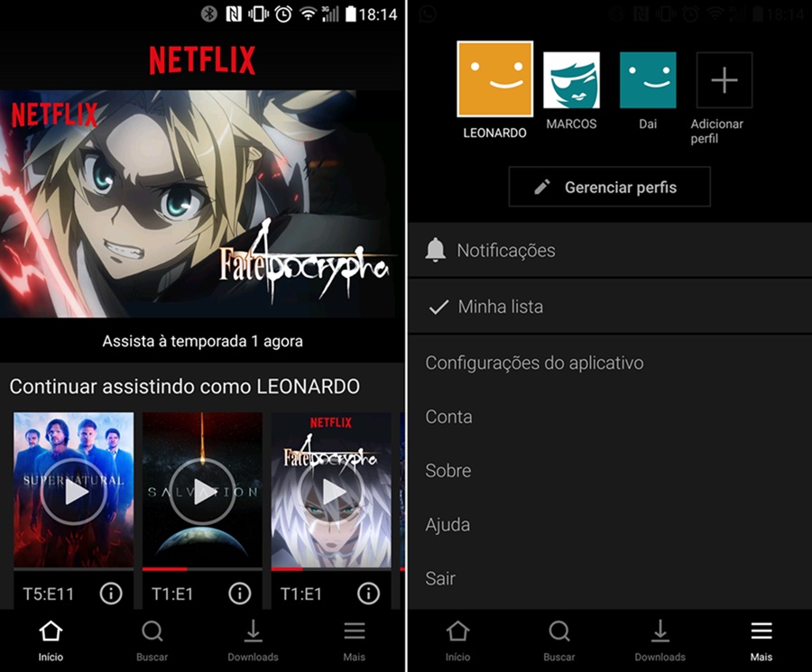Click the Gerenciar perfis button
Image resolution: width=812 pixels, height=672 pixels.
pyautogui.click(x=610, y=187)
